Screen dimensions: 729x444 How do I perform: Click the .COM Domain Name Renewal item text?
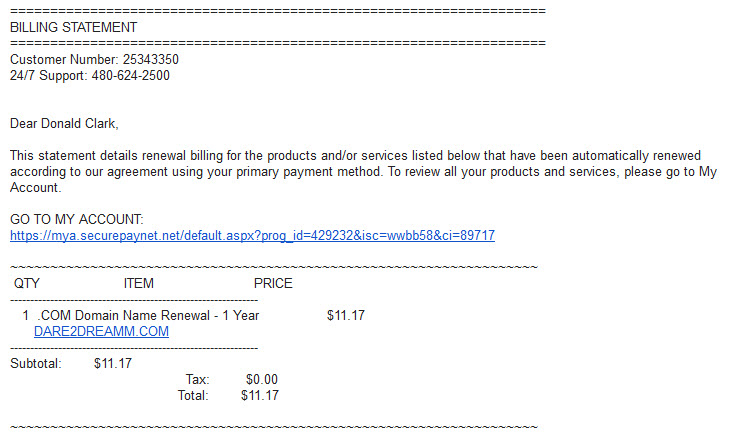click(148, 316)
